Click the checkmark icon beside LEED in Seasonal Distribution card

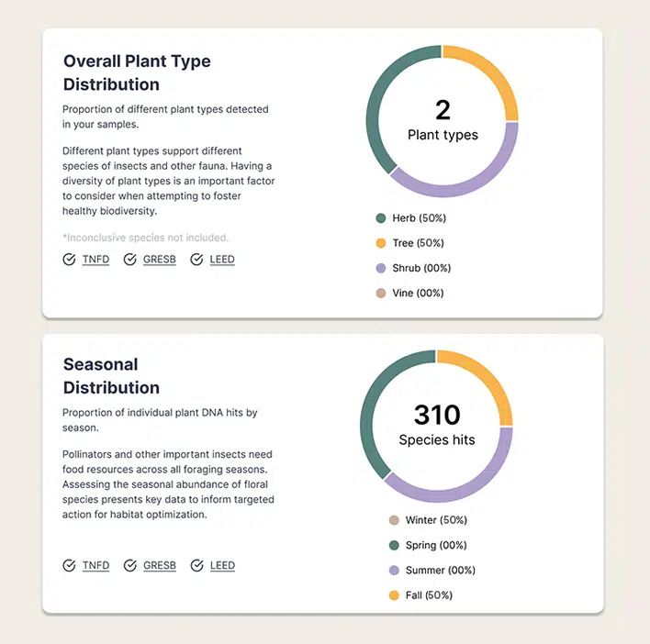click(x=196, y=565)
